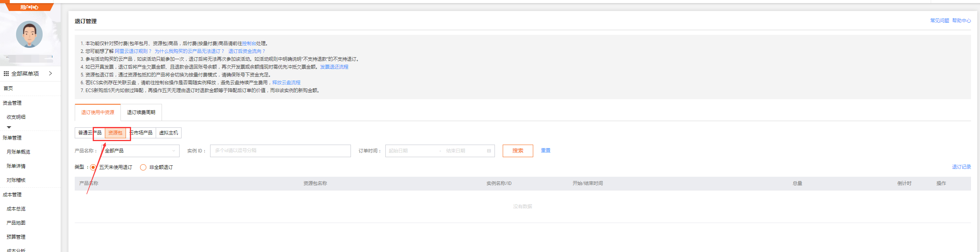The height and width of the screenshot is (252, 980).
Task: Select the 云市场产品 sub-tab
Action: click(x=141, y=133)
